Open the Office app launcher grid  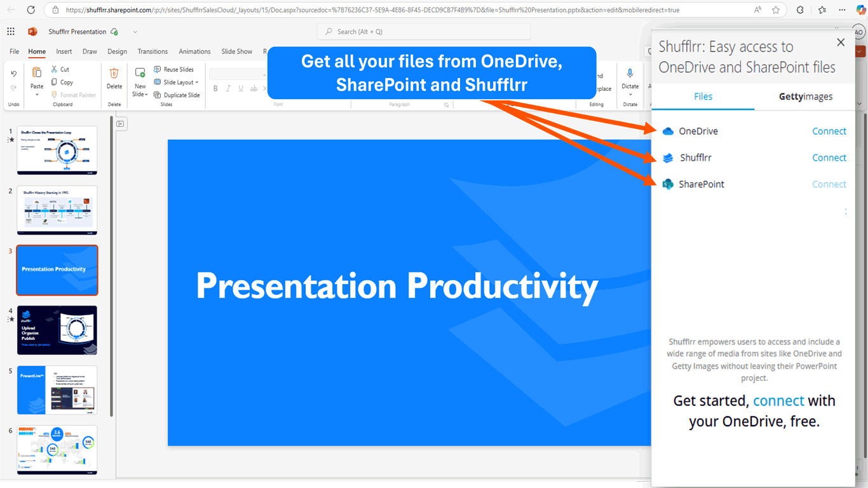[11, 32]
